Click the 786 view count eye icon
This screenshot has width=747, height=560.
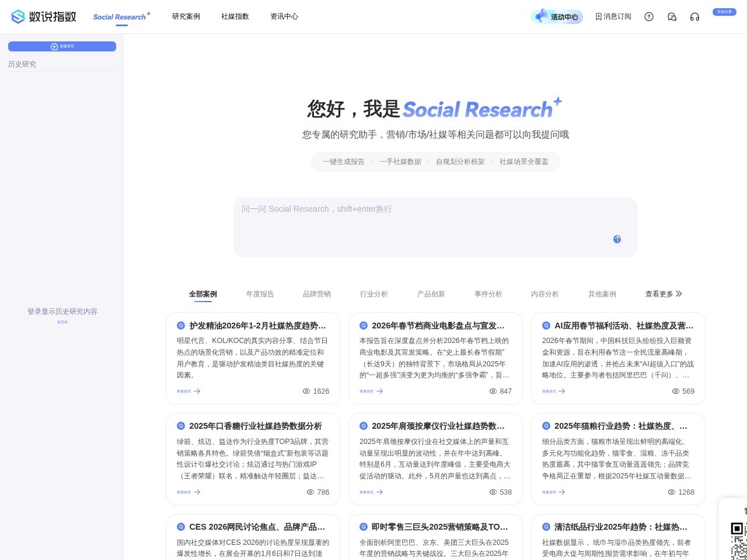coord(310,492)
